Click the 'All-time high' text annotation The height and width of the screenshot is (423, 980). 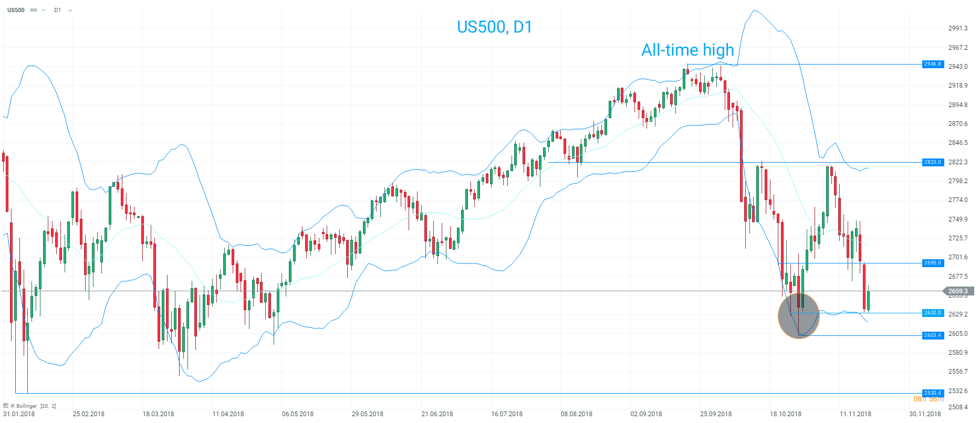tap(687, 50)
